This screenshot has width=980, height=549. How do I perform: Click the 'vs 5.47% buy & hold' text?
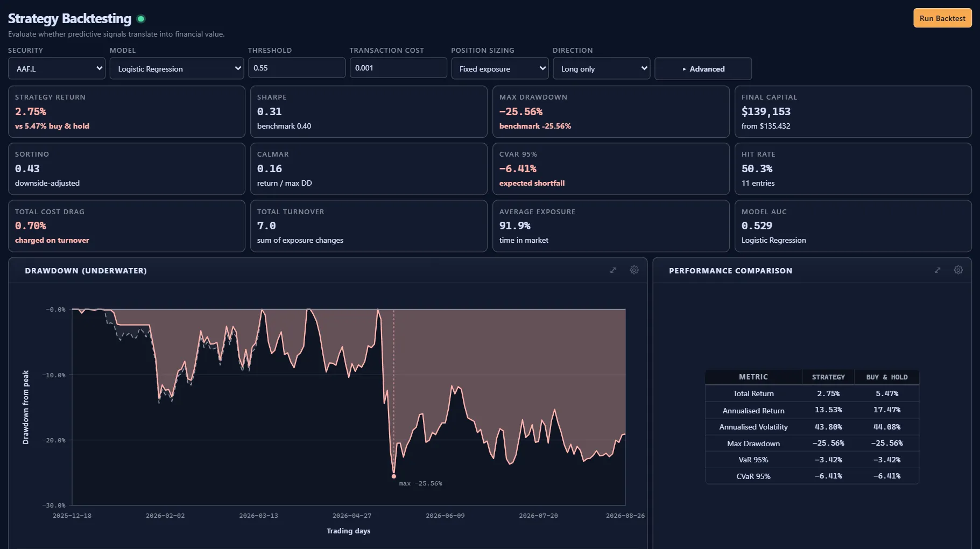52,126
